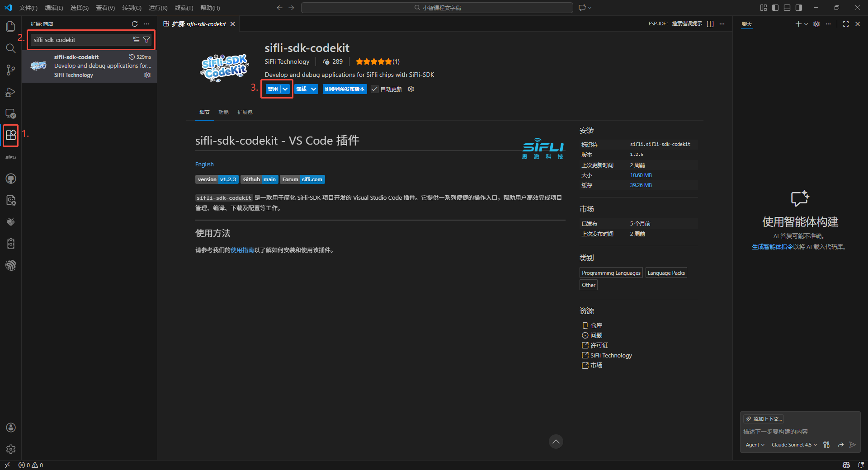Toggle the auto update checkbox
Screen dimensions: 868x470
(x=375, y=89)
